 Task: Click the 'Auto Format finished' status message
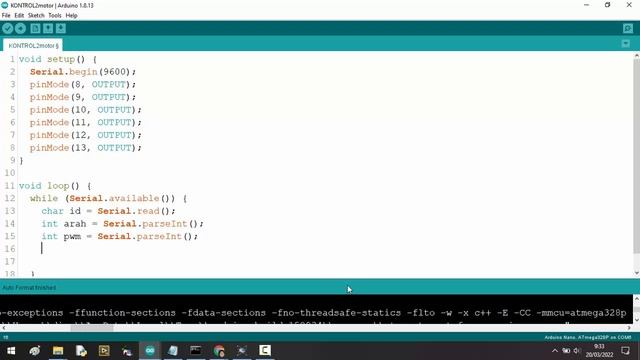(x=29, y=288)
